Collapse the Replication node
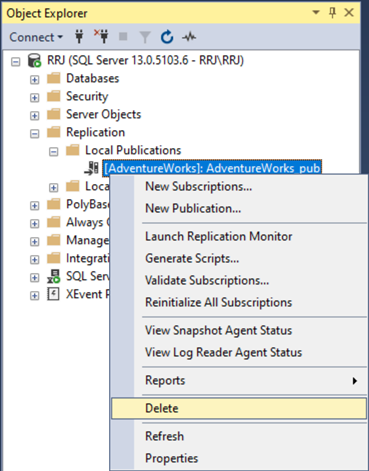Viewport: 369px width, 471px height. (x=35, y=134)
